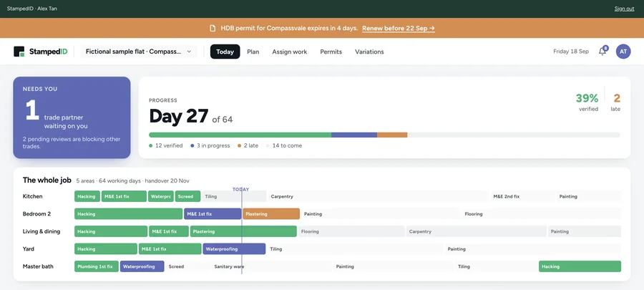Open the late Bedroom 2 Plastering task

(271, 214)
